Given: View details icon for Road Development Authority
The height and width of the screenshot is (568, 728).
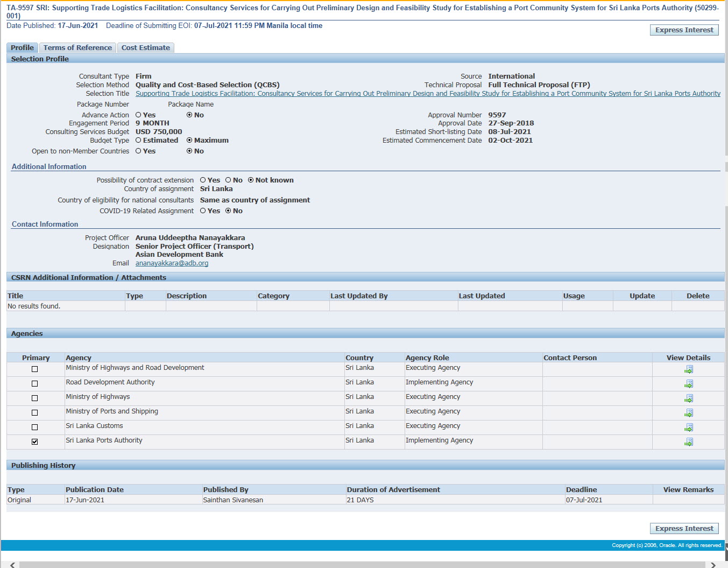Looking at the screenshot, I should pos(688,384).
